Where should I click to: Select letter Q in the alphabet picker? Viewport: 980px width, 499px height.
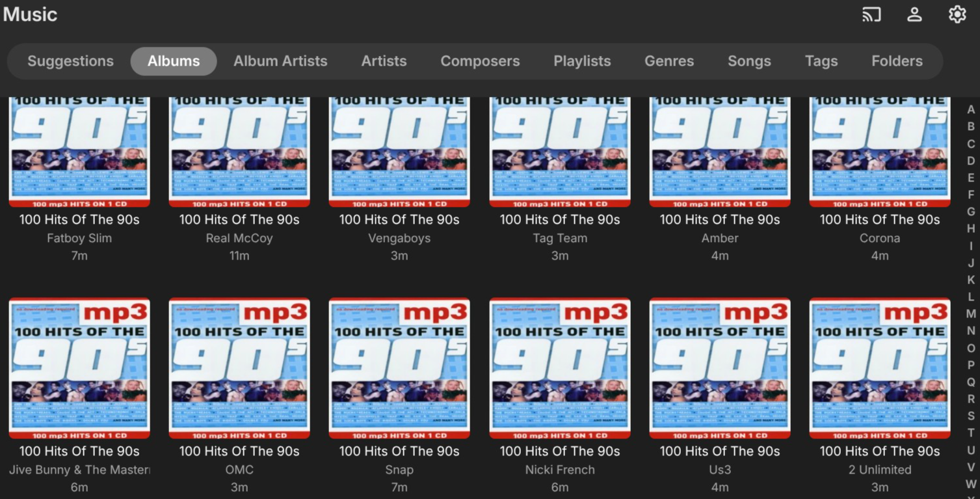[x=971, y=382]
